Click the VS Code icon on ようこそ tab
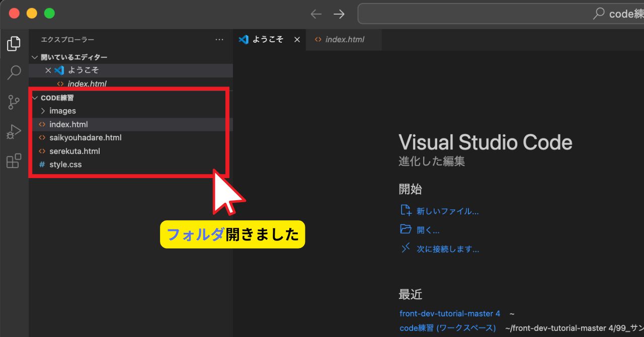 (x=244, y=40)
